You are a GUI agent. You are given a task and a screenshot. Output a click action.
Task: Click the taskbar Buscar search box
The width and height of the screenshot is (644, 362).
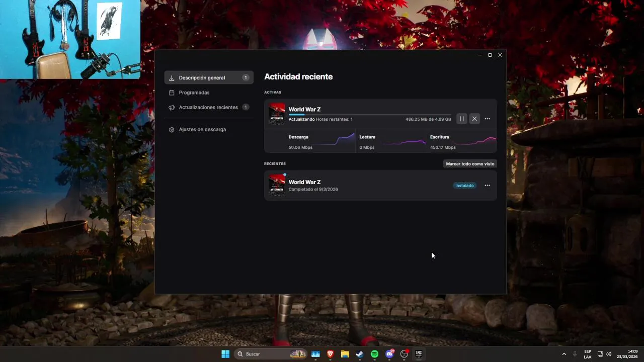(271, 354)
